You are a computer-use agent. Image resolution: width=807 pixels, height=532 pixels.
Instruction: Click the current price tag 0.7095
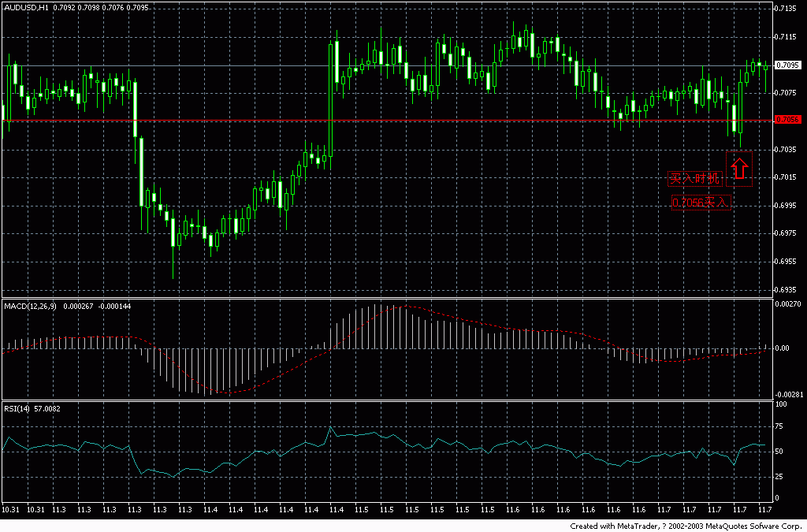click(x=788, y=65)
